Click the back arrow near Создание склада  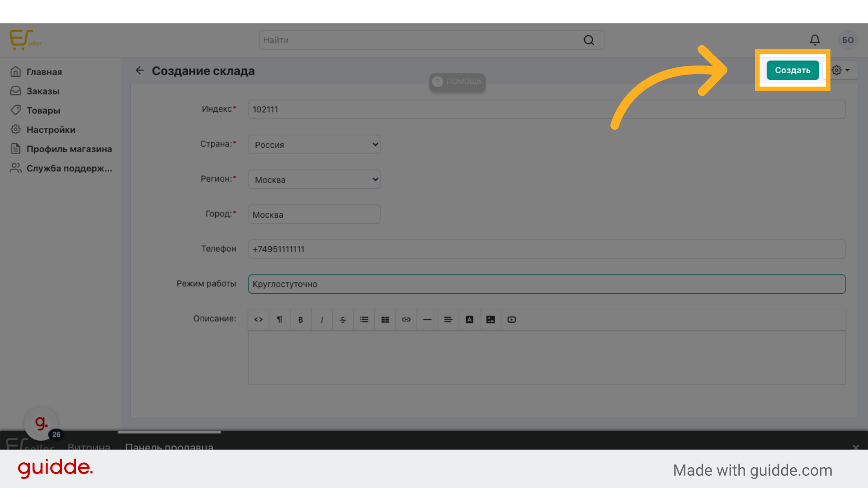coord(140,70)
